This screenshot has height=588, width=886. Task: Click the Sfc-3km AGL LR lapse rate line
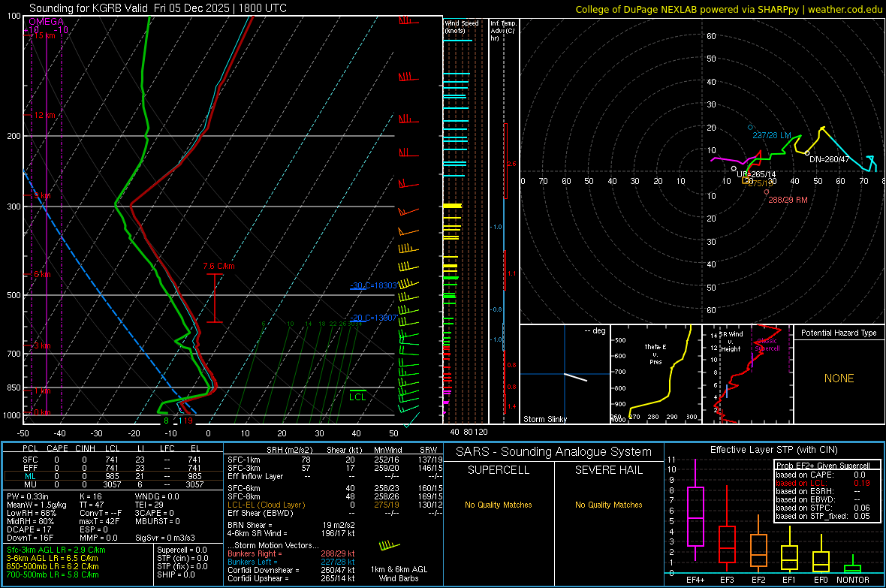tap(56, 550)
